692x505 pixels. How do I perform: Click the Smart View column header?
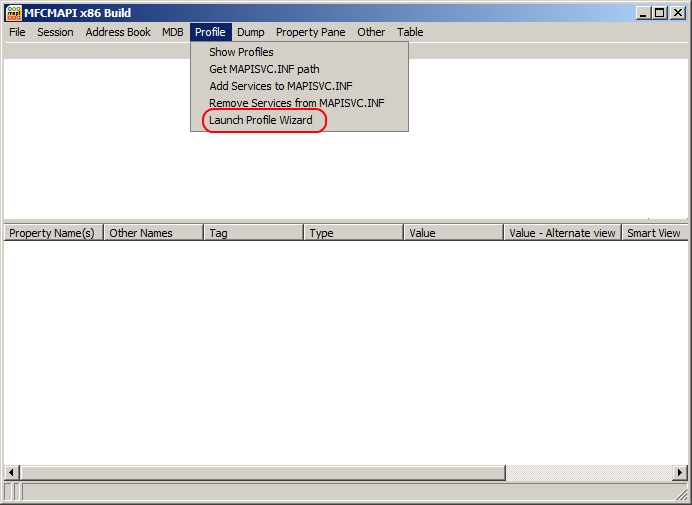tap(655, 233)
